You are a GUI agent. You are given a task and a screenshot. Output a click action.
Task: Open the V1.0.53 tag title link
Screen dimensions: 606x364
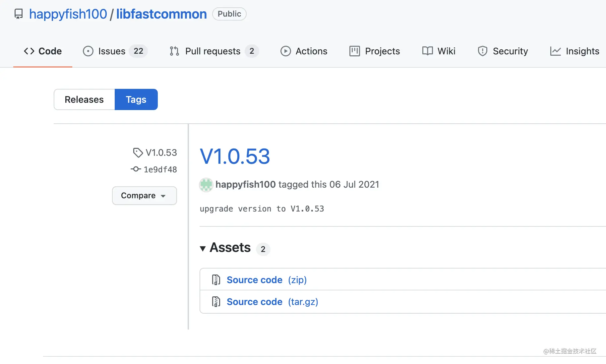(235, 156)
